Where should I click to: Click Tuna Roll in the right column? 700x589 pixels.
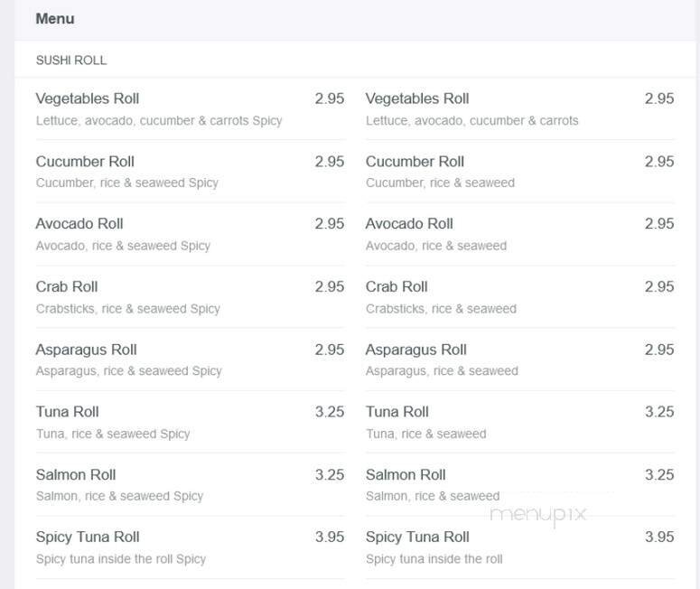[397, 412]
